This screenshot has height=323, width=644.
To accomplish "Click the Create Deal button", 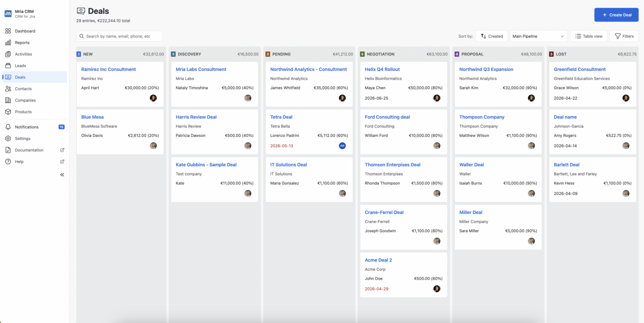I will click(x=616, y=15).
